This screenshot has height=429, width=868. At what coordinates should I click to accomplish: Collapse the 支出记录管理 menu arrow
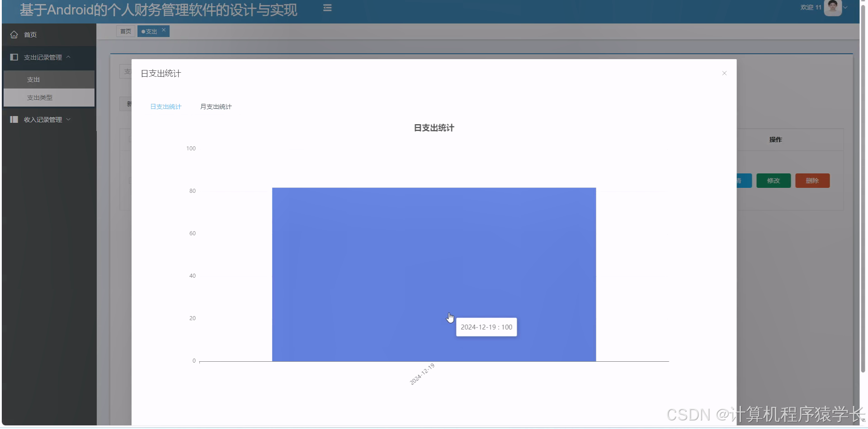(x=68, y=57)
